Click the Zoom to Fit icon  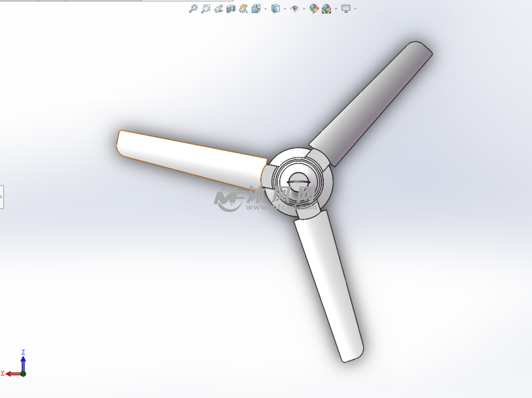pyautogui.click(x=193, y=8)
